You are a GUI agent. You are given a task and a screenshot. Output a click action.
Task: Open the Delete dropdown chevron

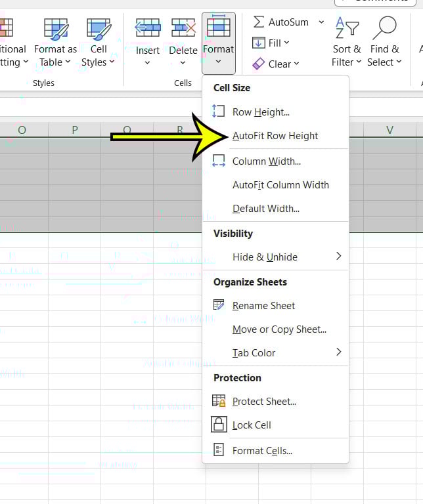(x=183, y=63)
